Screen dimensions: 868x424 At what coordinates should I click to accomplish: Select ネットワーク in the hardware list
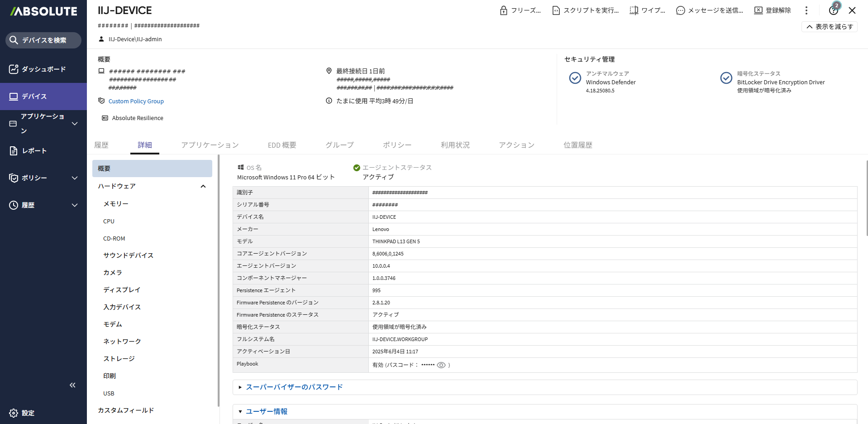pyautogui.click(x=122, y=342)
